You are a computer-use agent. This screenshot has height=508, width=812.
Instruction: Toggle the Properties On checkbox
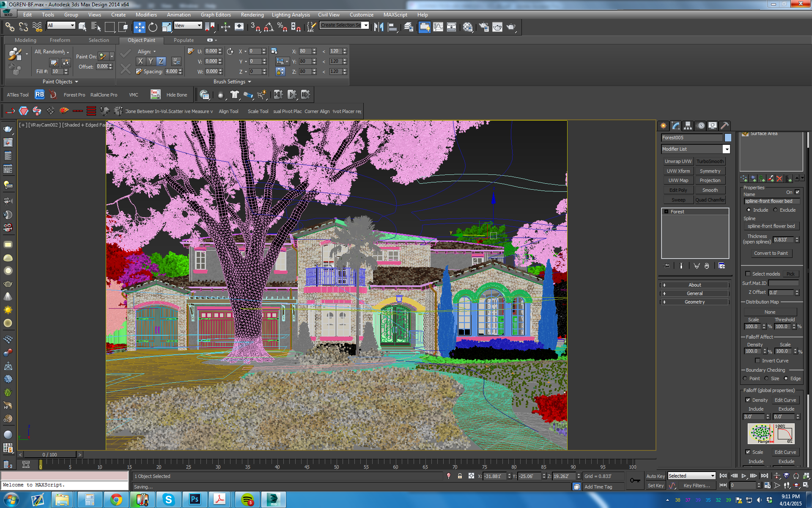[797, 192]
